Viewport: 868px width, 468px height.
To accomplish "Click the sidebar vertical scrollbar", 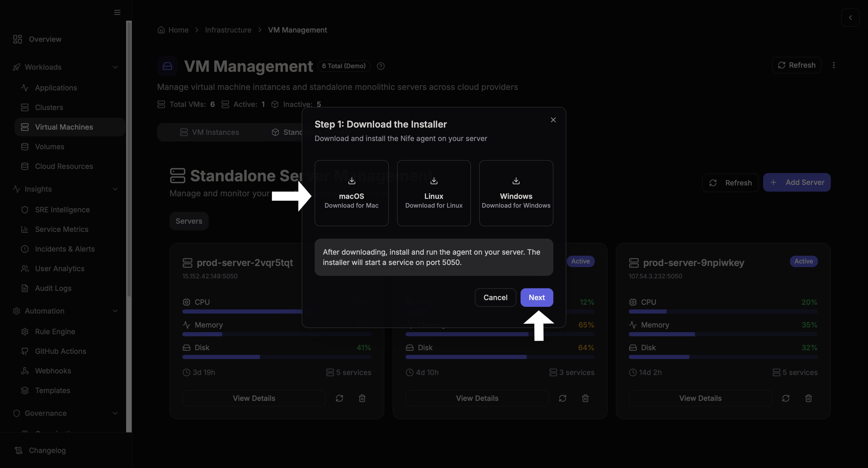I will coord(129,158).
